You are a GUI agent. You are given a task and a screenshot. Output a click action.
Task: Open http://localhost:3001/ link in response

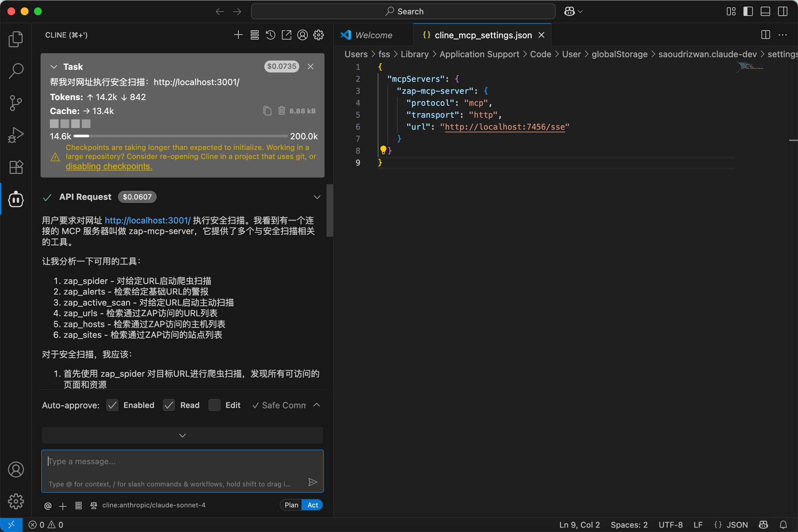pos(148,220)
